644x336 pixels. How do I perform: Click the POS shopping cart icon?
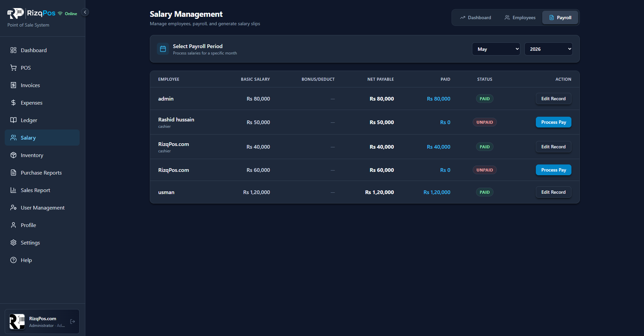(13, 68)
